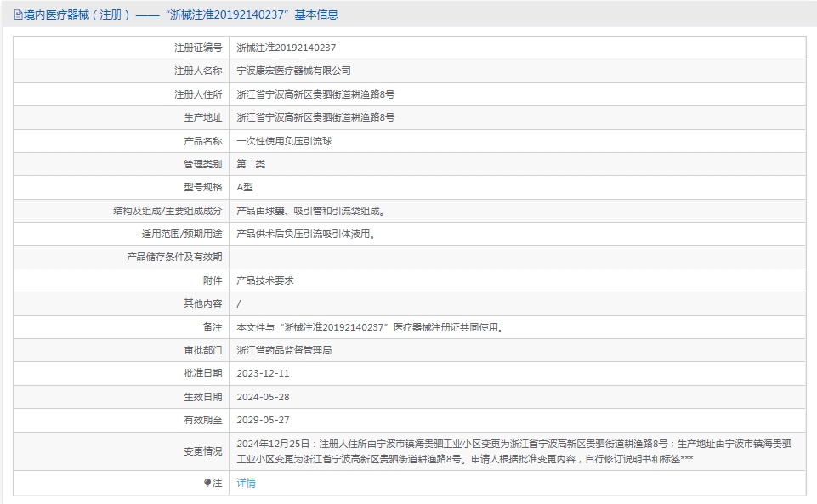Screen dimensions: 817x504
Task: Click the 备注 remark text
Action: pos(370,327)
